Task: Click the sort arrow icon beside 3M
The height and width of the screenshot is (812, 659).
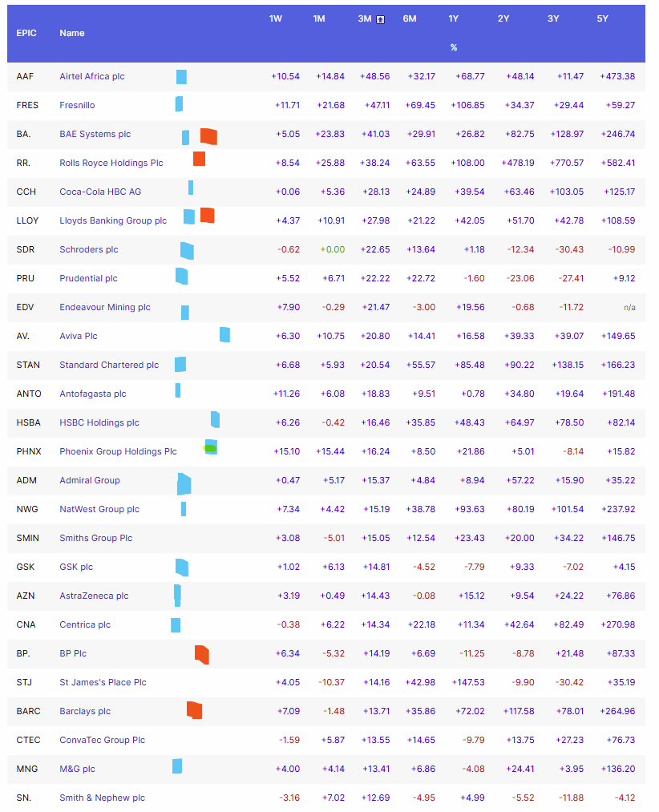Action: (381, 19)
